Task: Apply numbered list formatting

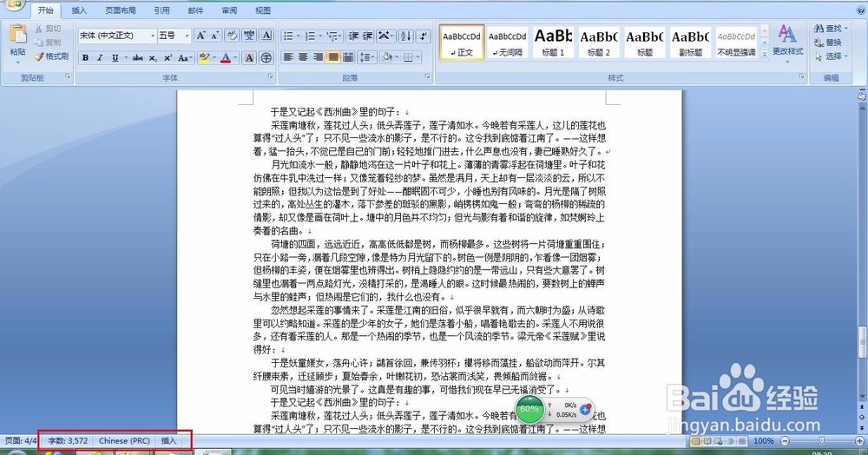Action: coord(310,36)
